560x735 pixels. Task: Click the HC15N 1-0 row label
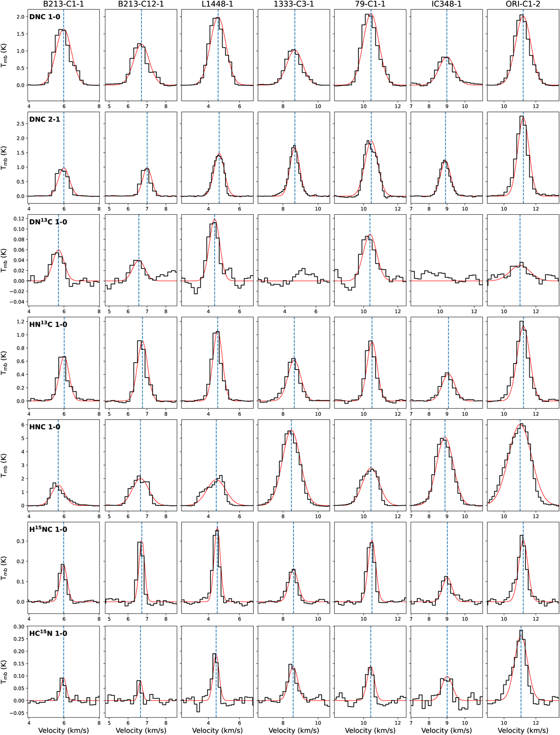point(48,633)
